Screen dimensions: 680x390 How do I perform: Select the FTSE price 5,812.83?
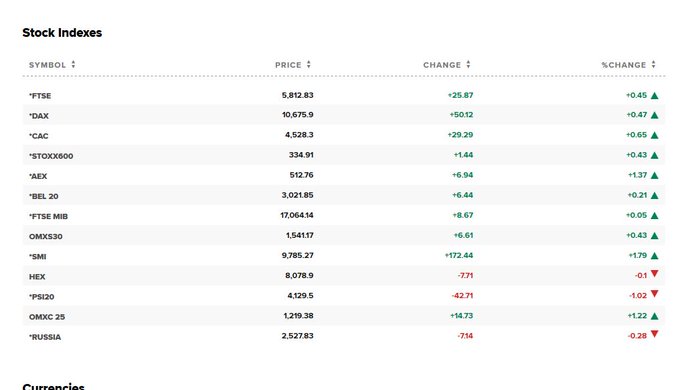point(298,95)
